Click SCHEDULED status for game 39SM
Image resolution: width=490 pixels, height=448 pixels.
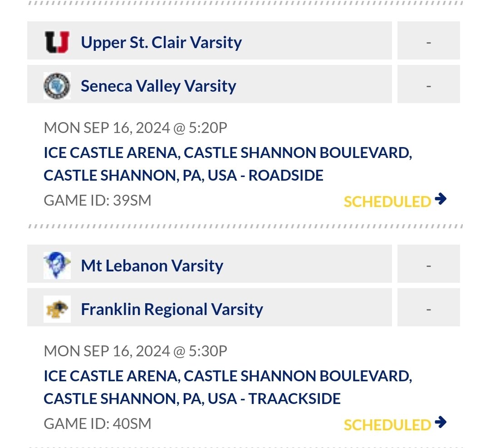tap(387, 202)
